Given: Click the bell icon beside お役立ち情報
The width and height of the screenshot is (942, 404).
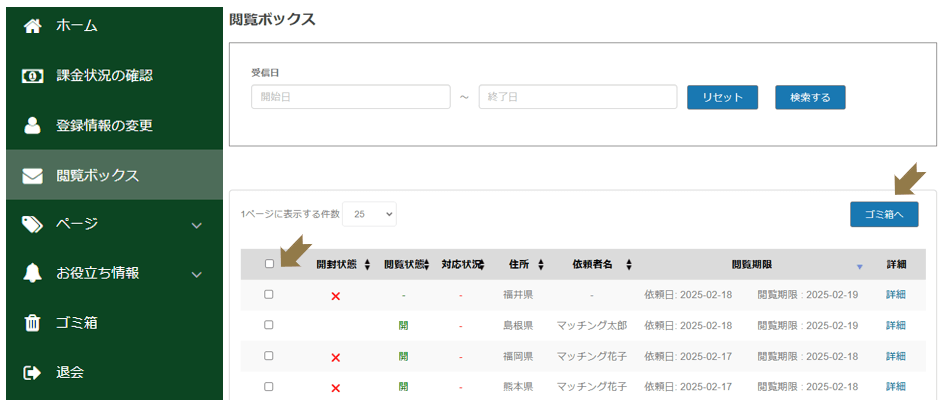Looking at the screenshot, I should tap(32, 273).
